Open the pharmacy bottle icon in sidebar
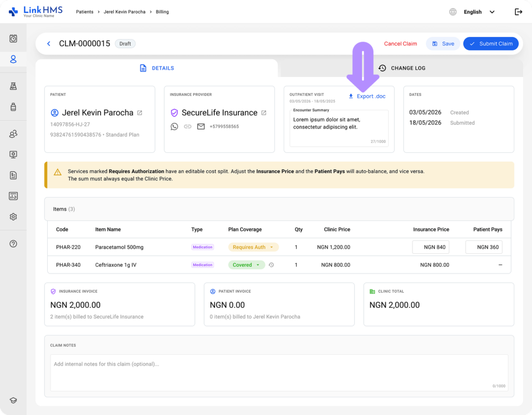 (x=13, y=107)
